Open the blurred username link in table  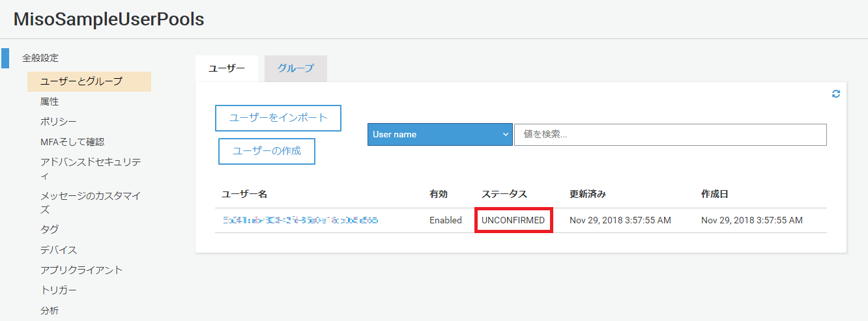pyautogui.click(x=300, y=221)
